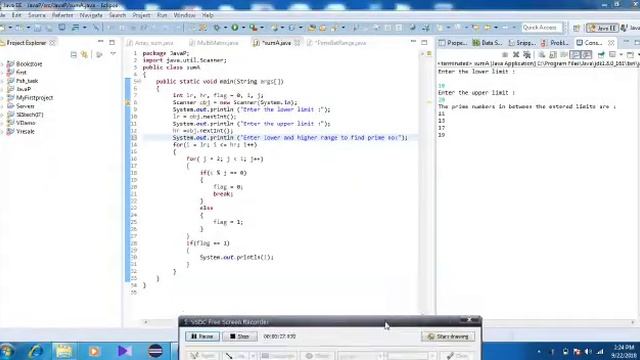Screen dimensions: 640x360
Task: Open the Debug button dropdown arrow
Action: click(x=225, y=28)
